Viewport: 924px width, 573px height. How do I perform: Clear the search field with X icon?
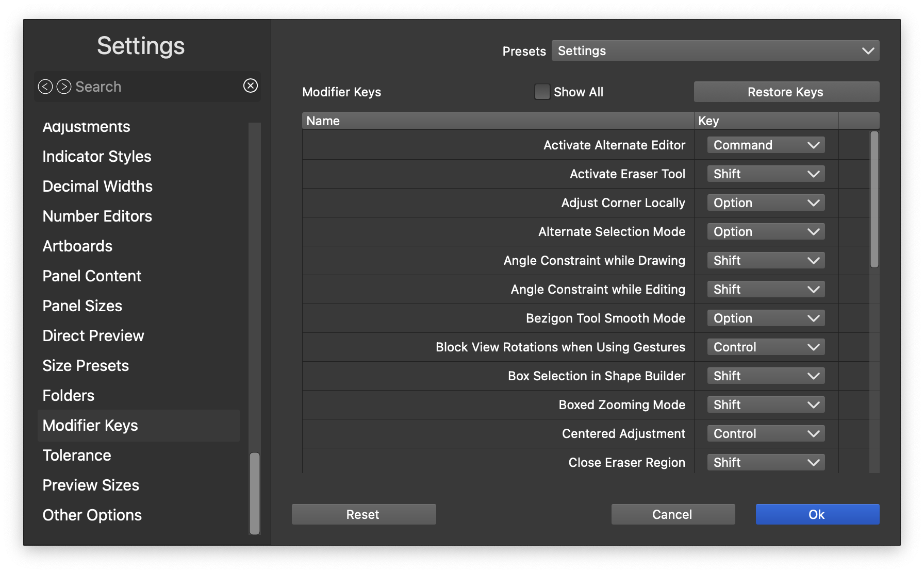[251, 86]
